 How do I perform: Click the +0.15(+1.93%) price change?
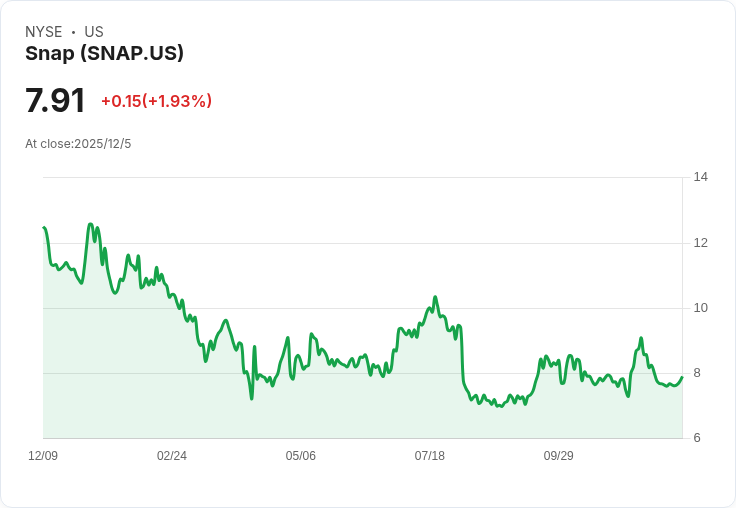[156, 101]
